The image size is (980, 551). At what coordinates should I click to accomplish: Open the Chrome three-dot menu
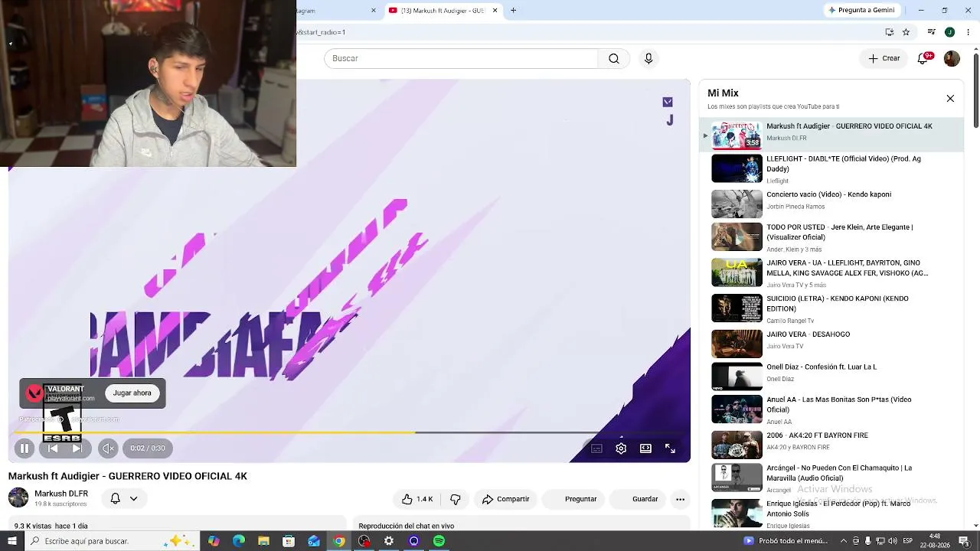point(968,32)
